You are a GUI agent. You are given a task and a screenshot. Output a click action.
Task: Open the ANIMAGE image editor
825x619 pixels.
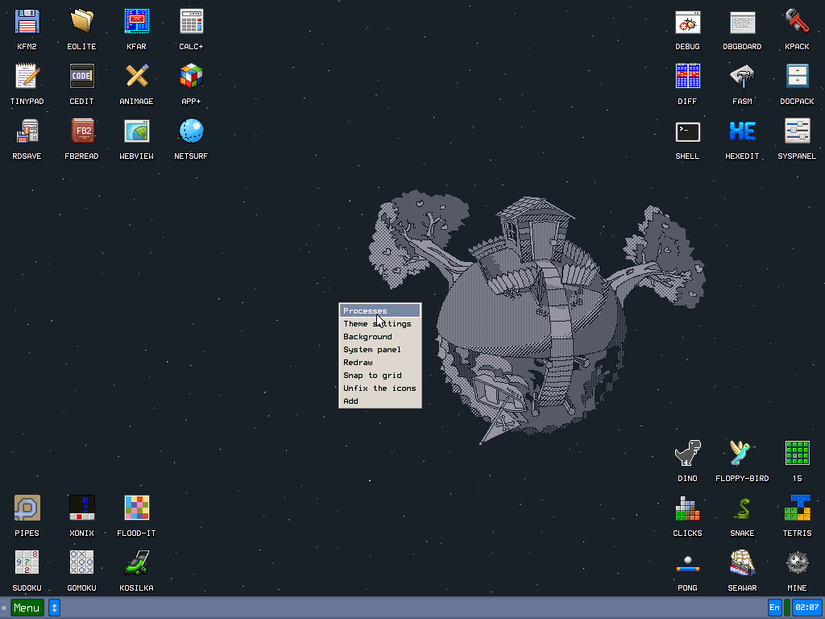coord(136,84)
